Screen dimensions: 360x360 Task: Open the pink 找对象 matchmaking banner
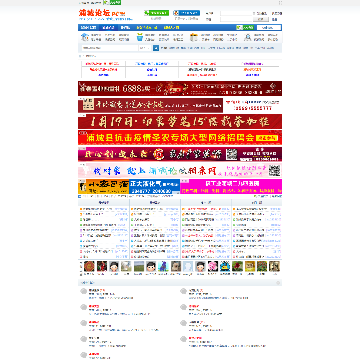(x=180, y=170)
